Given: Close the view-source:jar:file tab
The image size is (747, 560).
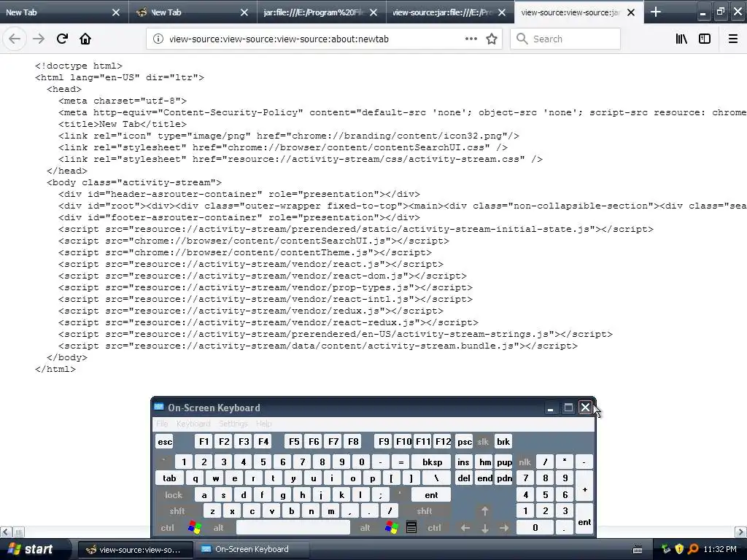Looking at the screenshot, I should coord(502,12).
